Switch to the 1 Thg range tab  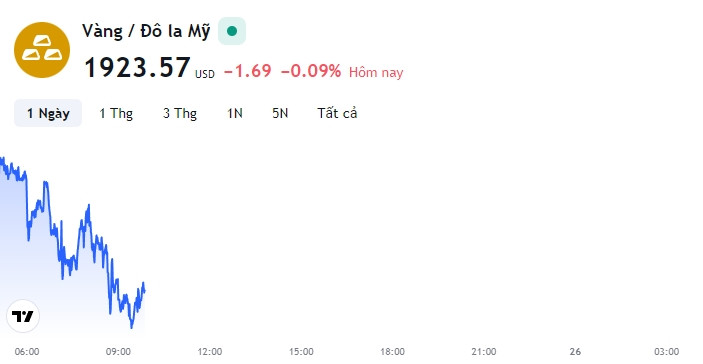coord(116,113)
